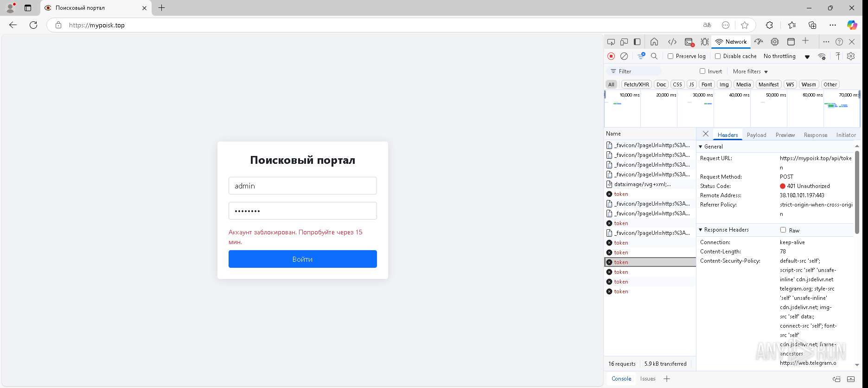Add a drawer tool with plus
The image size is (868, 388).
coord(667,379)
